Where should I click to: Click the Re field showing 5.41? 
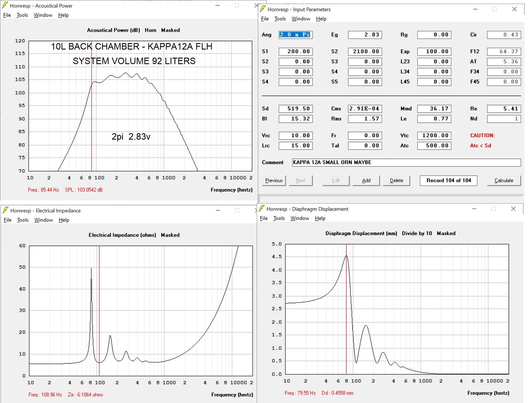click(504, 109)
